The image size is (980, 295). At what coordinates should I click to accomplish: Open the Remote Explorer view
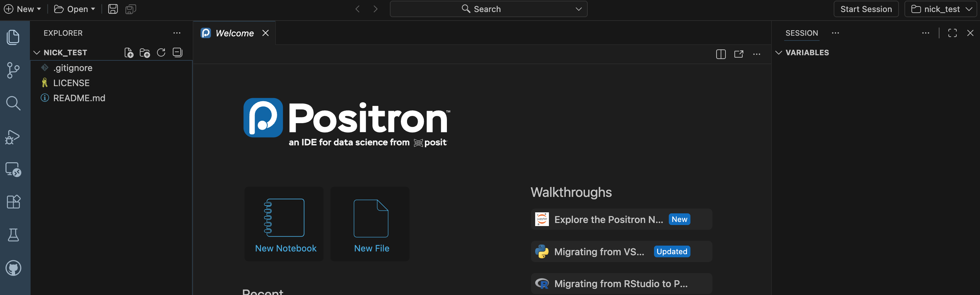pos(13,169)
